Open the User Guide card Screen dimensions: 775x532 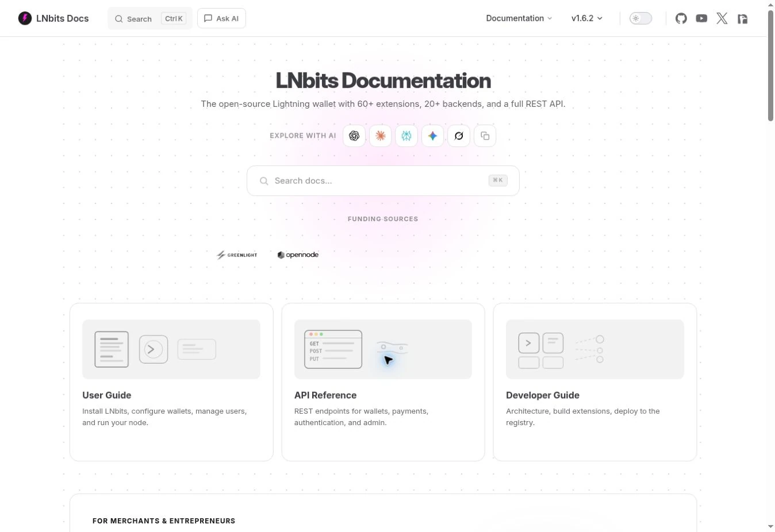pyautogui.click(x=171, y=382)
